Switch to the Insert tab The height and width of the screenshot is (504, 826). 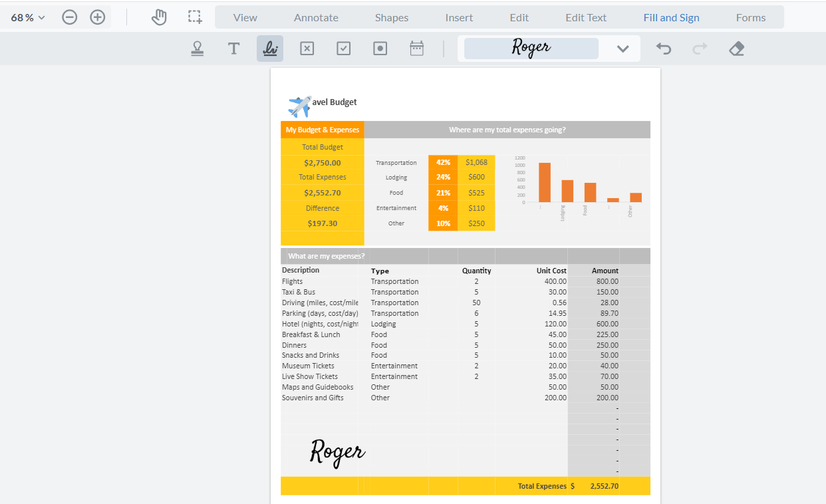(459, 17)
